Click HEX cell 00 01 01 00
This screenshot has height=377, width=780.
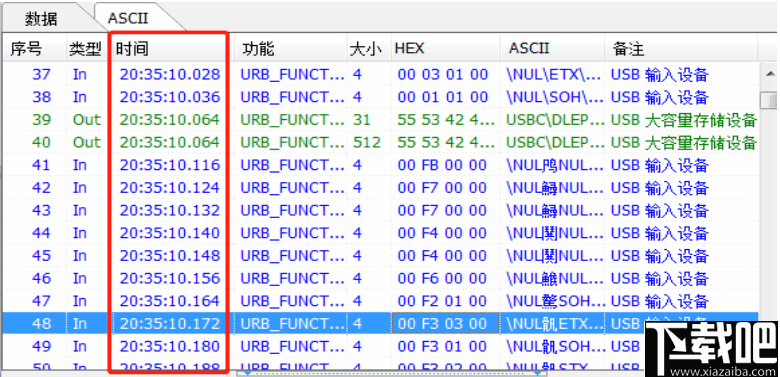point(443,97)
